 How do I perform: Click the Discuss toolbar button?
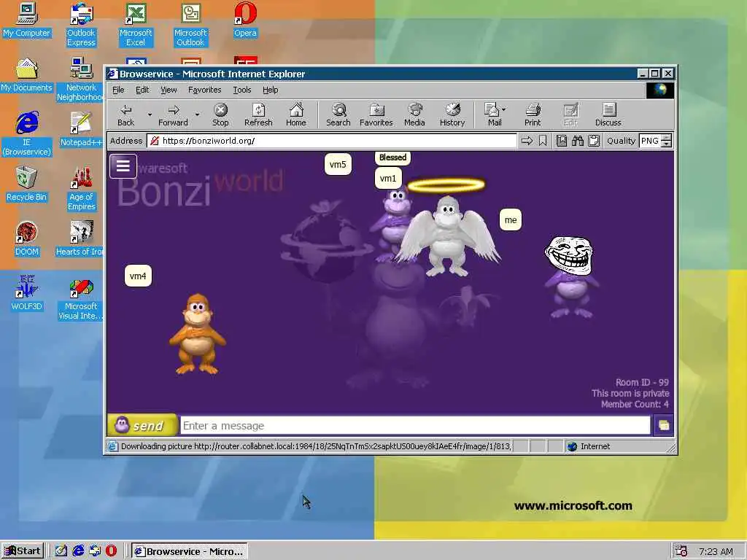point(608,114)
